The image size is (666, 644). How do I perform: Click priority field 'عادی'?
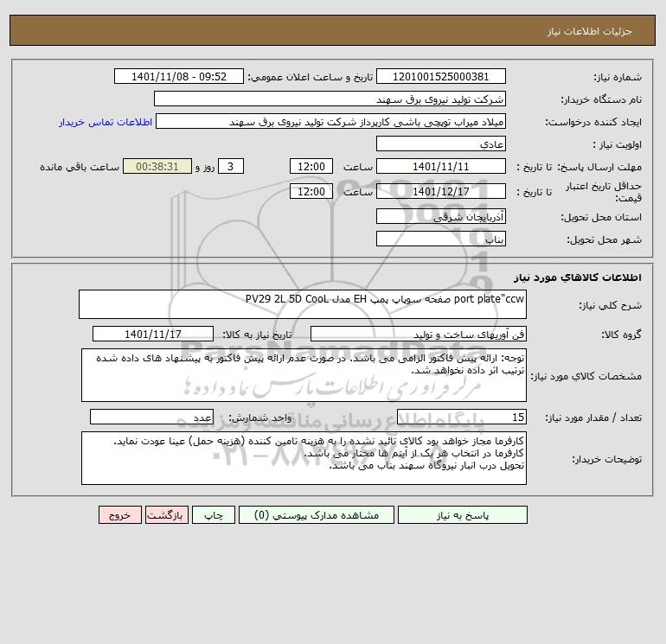[x=441, y=143]
